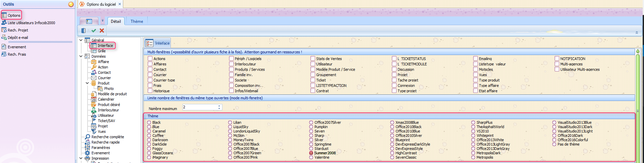Click the exit door icon in toolbar
This screenshot has width=644, height=163.
tap(83, 31)
